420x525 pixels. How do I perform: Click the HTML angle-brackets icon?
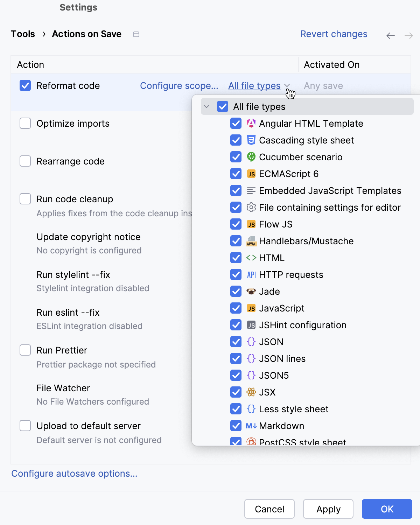coord(251,258)
